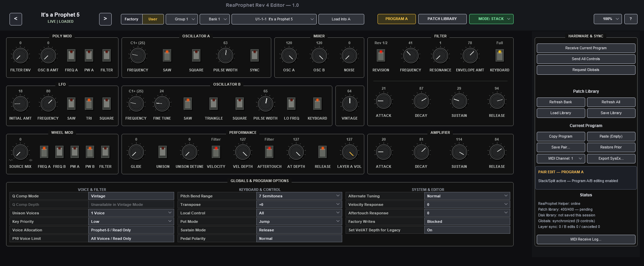Toggle Poly Mod FREQ A switch
Screen dimensions: 644x266
point(71,55)
